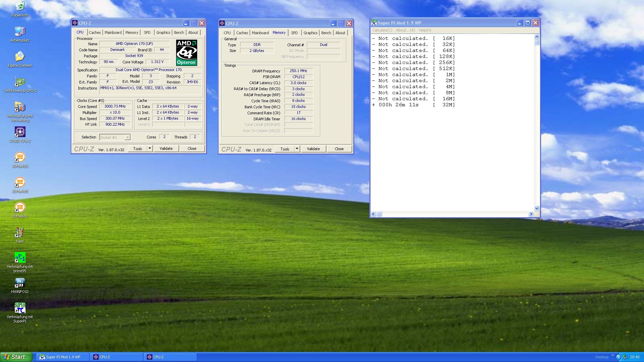
Task: Open the Graphics tab in left CPU-Z
Action: pos(163,33)
